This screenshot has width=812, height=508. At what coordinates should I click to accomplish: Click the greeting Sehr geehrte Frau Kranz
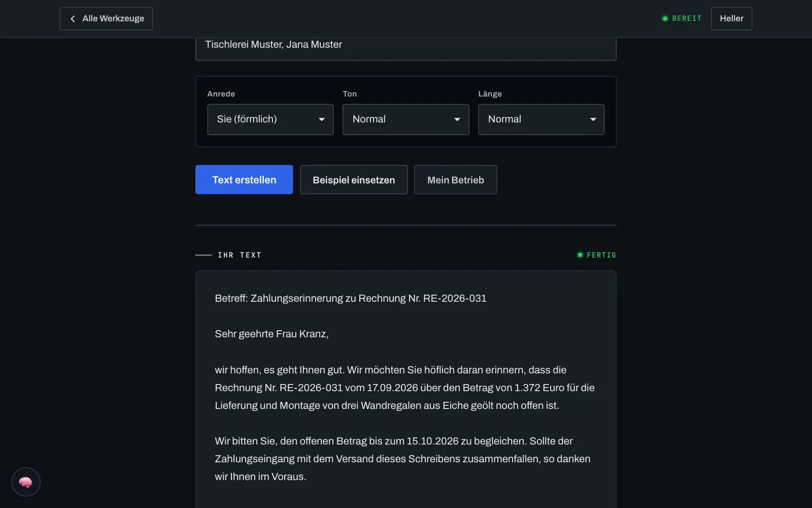click(x=272, y=334)
